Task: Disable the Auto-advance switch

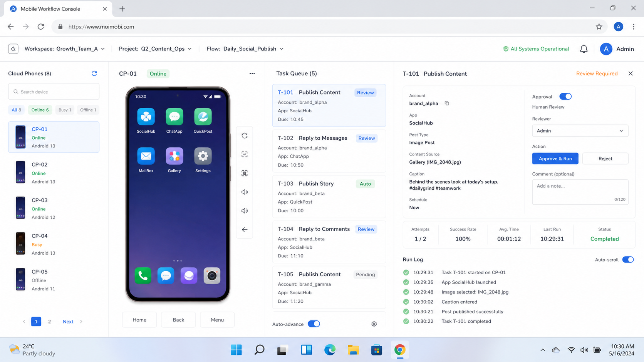Action: pyautogui.click(x=314, y=324)
